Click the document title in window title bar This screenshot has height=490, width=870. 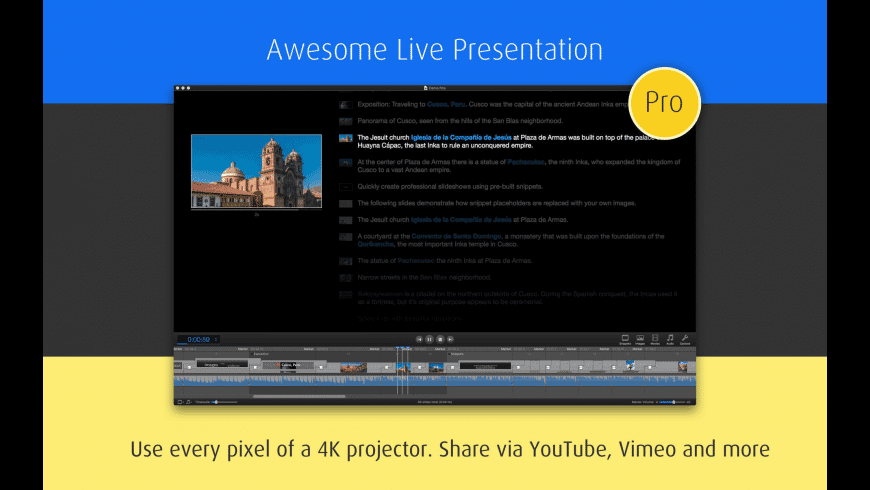(x=435, y=88)
